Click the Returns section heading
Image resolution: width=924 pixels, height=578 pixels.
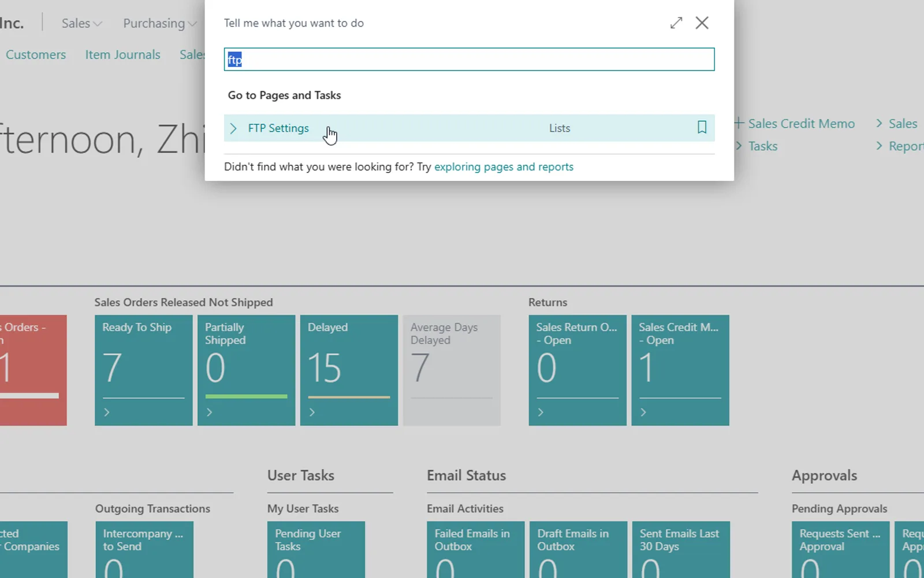[547, 302]
